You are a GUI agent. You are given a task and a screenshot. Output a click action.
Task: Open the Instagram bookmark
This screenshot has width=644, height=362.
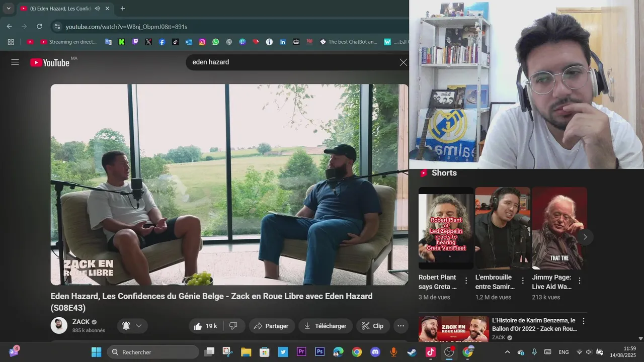point(202,42)
